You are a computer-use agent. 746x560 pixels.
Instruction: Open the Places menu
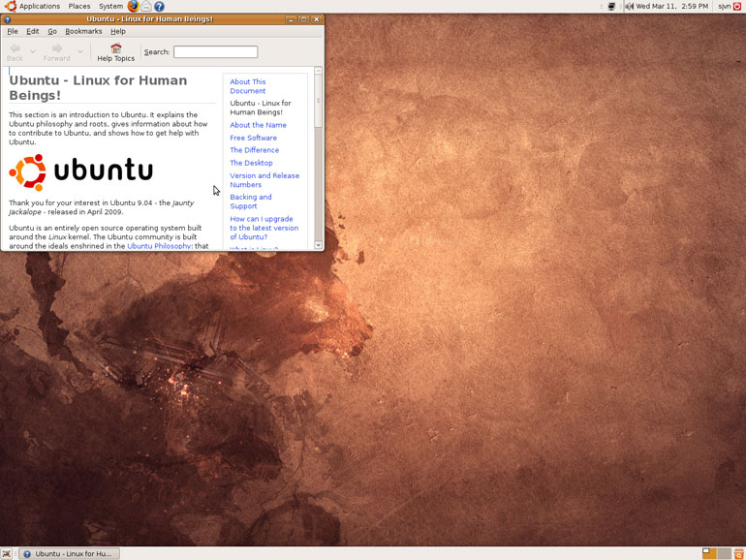coord(79,6)
